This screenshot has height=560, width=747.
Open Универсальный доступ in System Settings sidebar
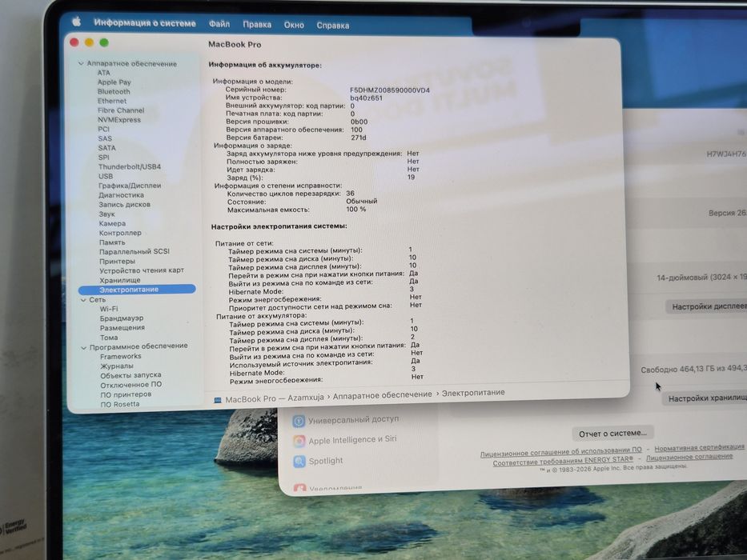[x=346, y=420]
